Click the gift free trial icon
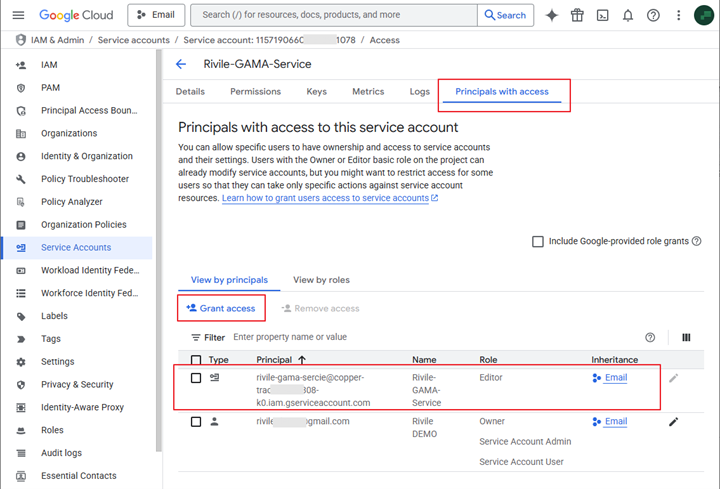This screenshot has height=489, width=720. [x=577, y=15]
